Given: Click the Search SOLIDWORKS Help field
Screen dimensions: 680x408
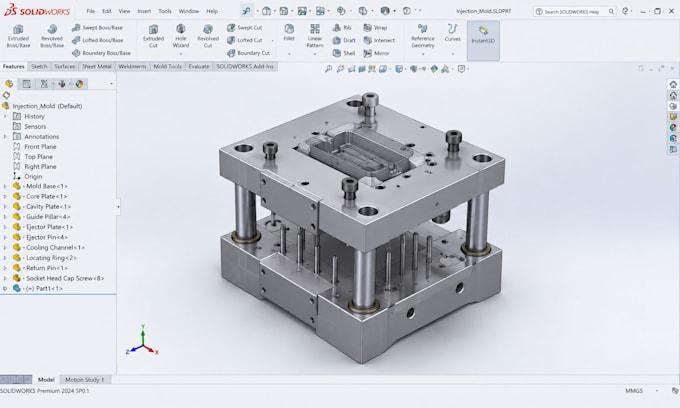Looking at the screenshot, I should (x=575, y=12).
